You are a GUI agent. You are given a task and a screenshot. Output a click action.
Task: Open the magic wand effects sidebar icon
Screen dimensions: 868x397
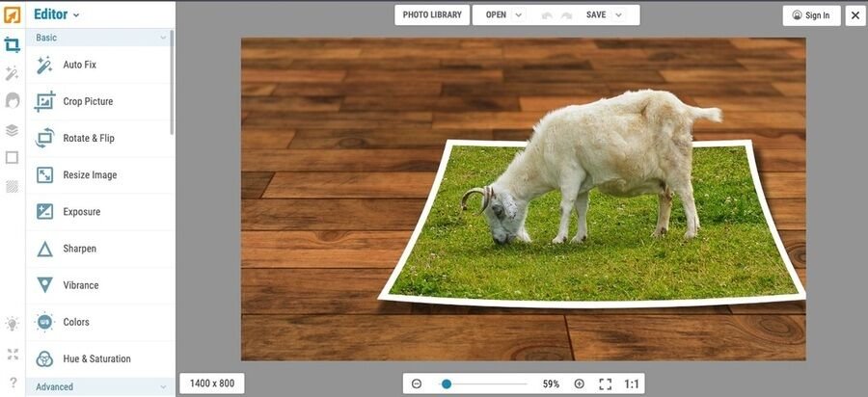12,73
